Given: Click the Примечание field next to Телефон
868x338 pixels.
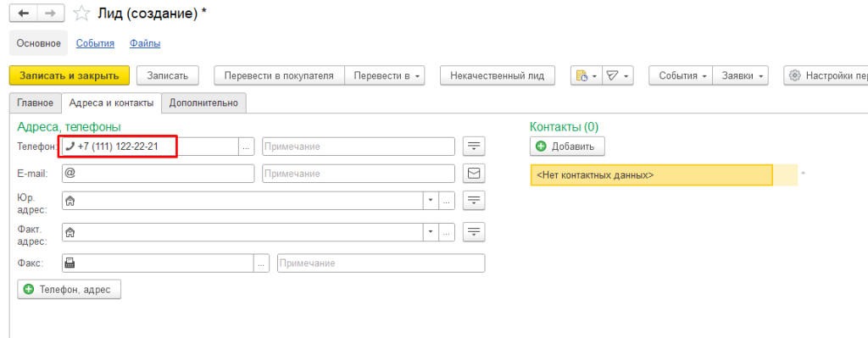Looking at the screenshot, I should pyautogui.click(x=359, y=147).
